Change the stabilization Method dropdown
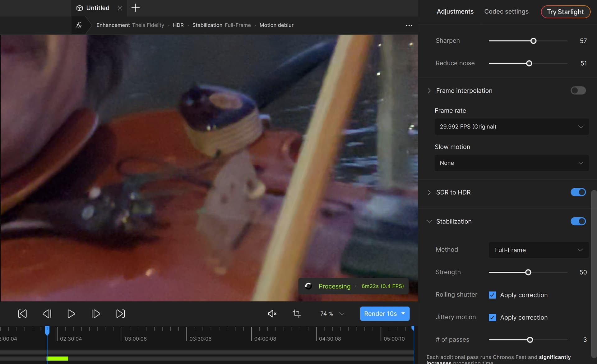 click(539, 250)
